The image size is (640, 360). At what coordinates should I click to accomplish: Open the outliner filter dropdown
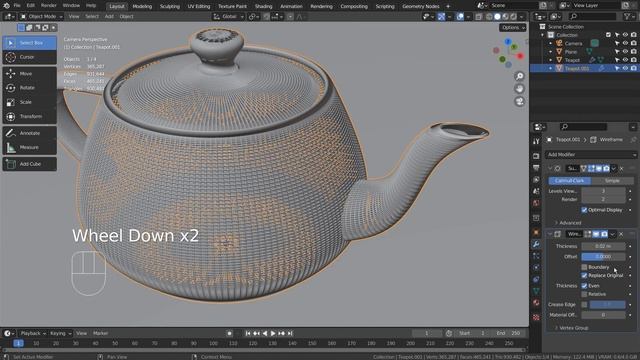629,17
